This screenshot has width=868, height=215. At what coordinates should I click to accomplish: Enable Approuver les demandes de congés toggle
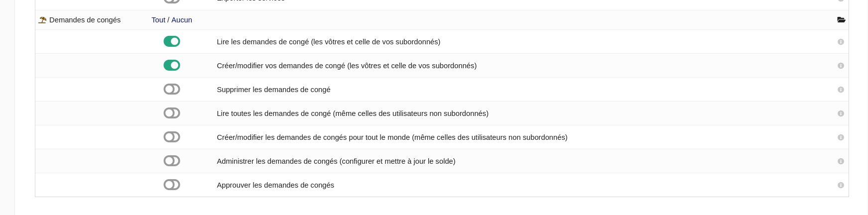coord(172,185)
